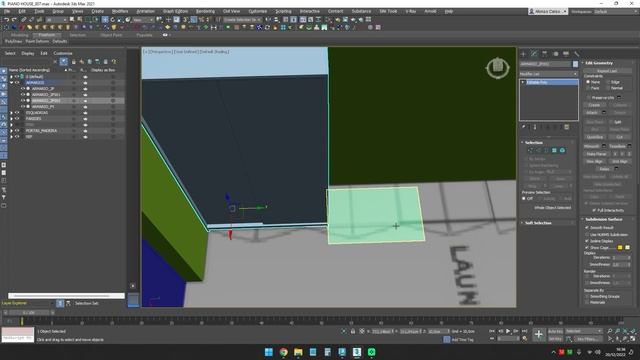
Task: Open the Utilities tab of the command panel
Action: (x=576, y=54)
